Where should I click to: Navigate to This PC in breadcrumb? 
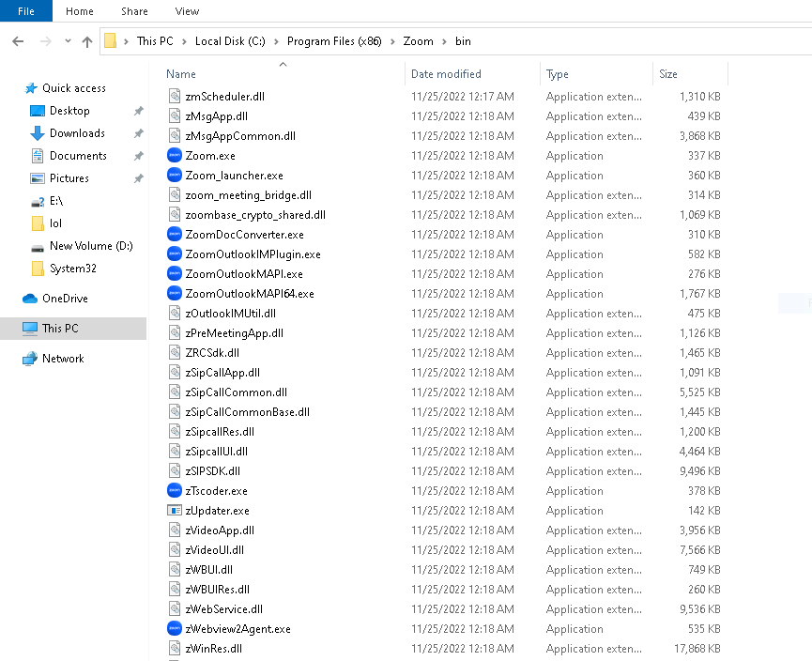click(155, 41)
